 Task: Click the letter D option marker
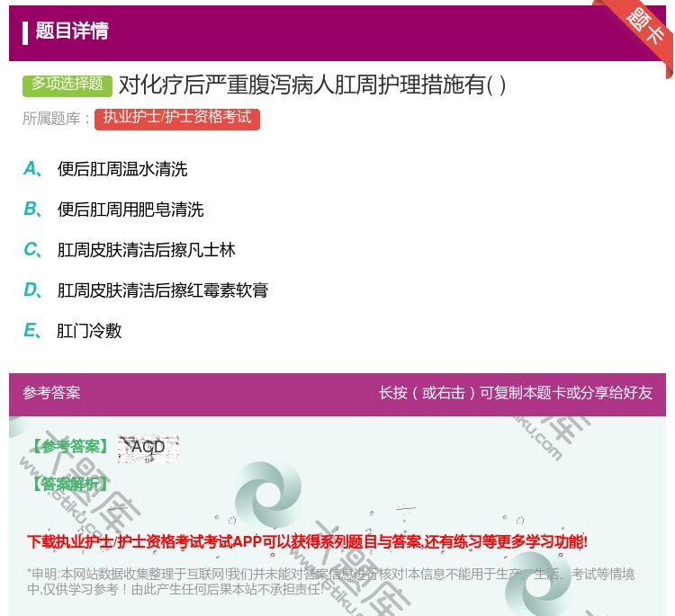(32, 290)
